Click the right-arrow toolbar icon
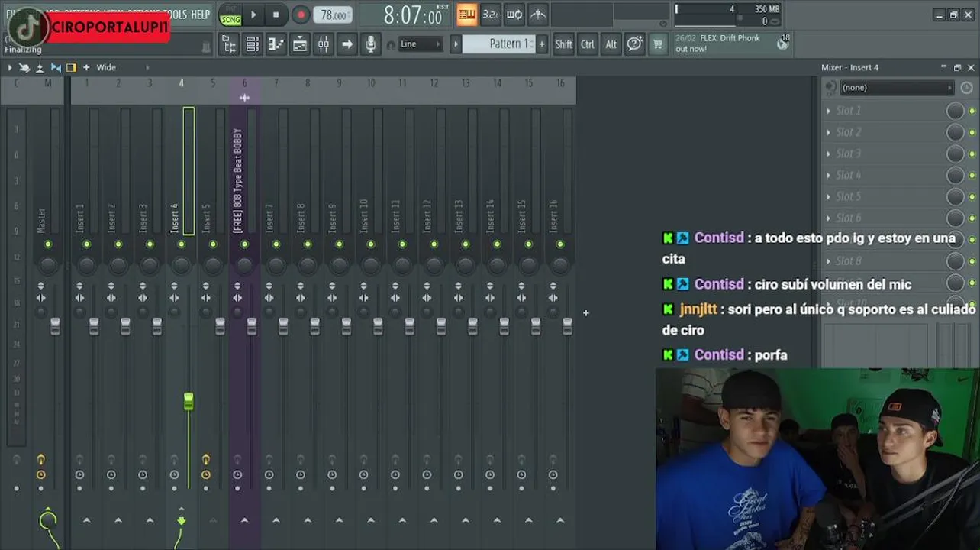The width and height of the screenshot is (980, 550). (347, 44)
